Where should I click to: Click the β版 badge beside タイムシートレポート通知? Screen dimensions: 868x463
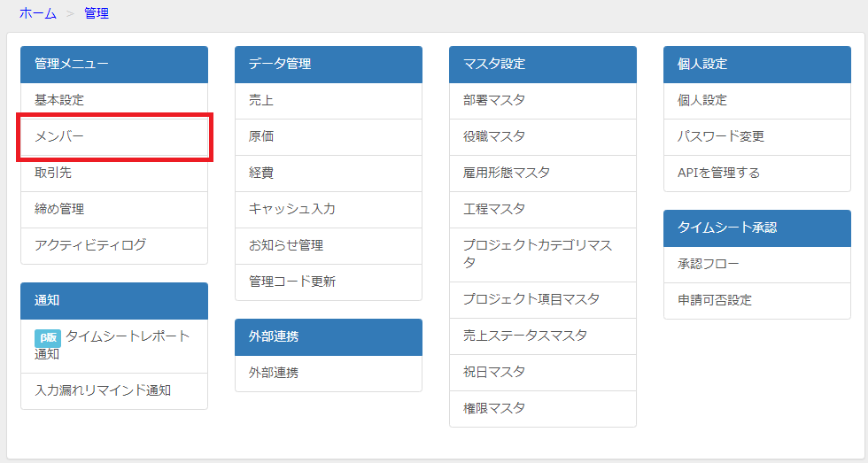coord(48,338)
